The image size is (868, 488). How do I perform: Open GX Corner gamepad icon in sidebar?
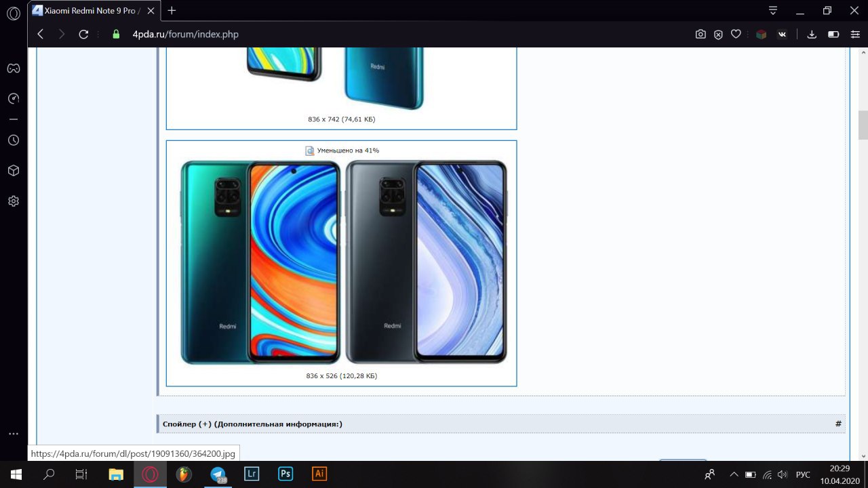tap(13, 68)
